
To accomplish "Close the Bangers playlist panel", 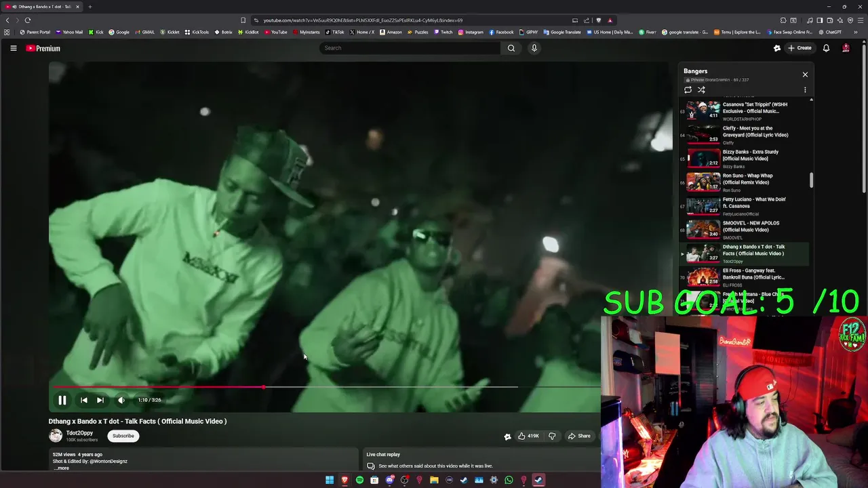I will [805, 75].
